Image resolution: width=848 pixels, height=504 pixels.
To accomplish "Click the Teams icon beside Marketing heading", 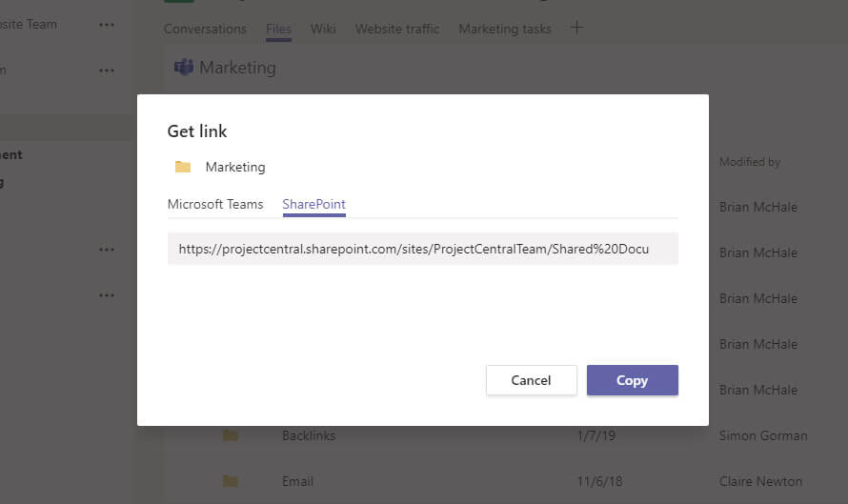I will [184, 68].
